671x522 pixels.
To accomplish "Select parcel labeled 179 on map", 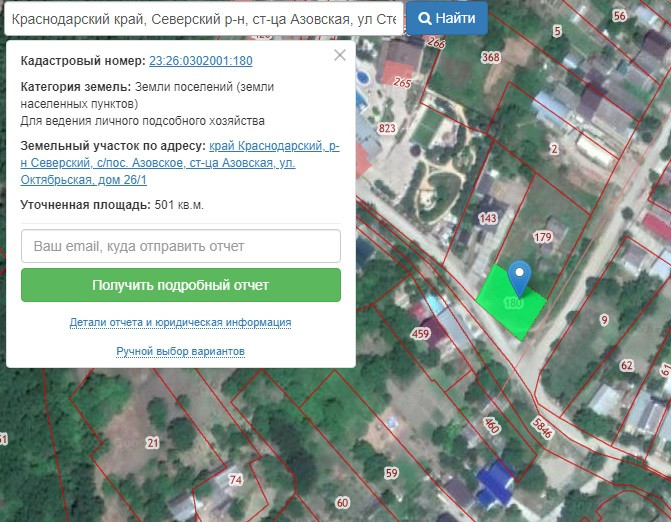I will (543, 237).
